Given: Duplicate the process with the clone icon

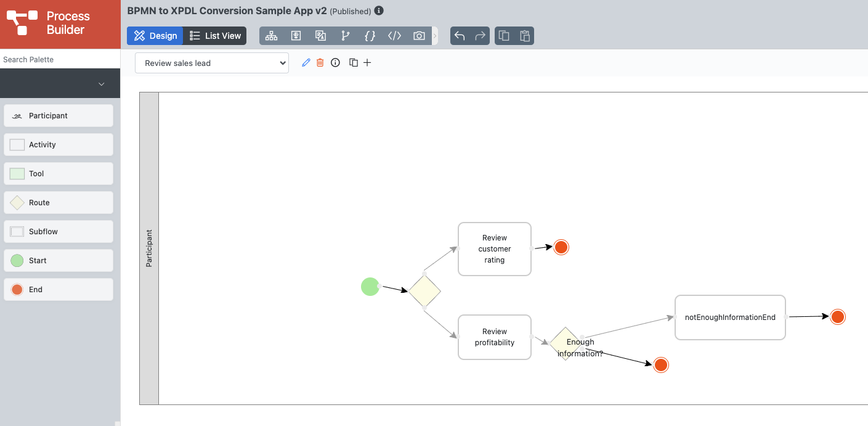Looking at the screenshot, I should [x=354, y=63].
